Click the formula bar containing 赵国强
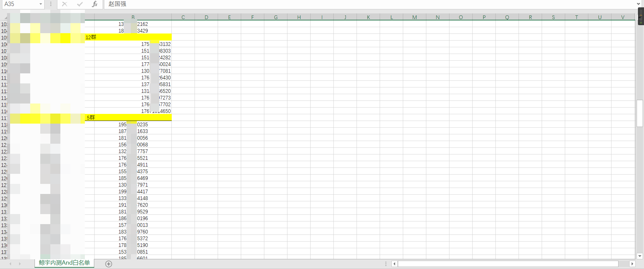 [x=335, y=4]
